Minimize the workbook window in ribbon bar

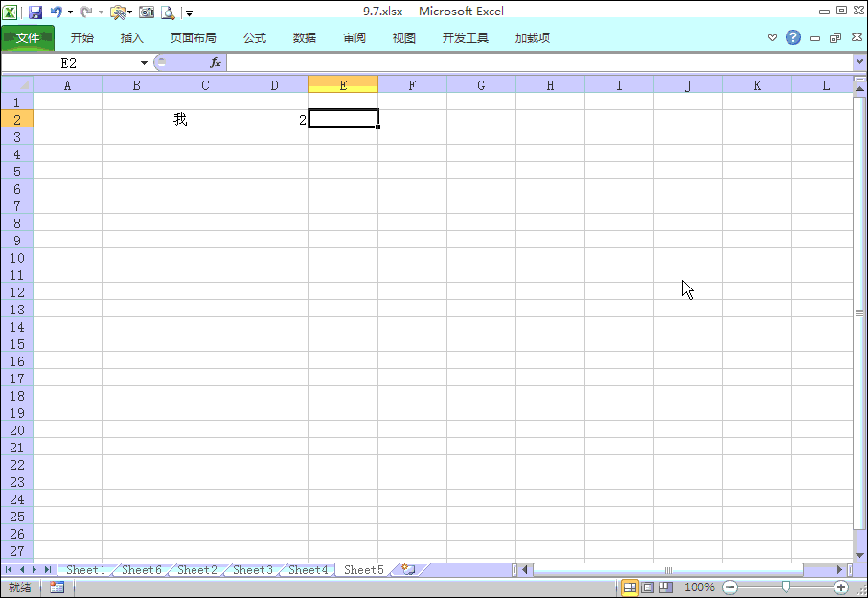815,38
